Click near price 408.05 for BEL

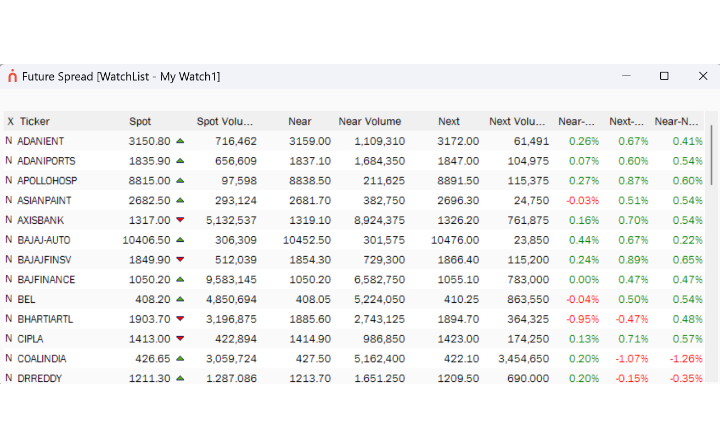pos(313,299)
